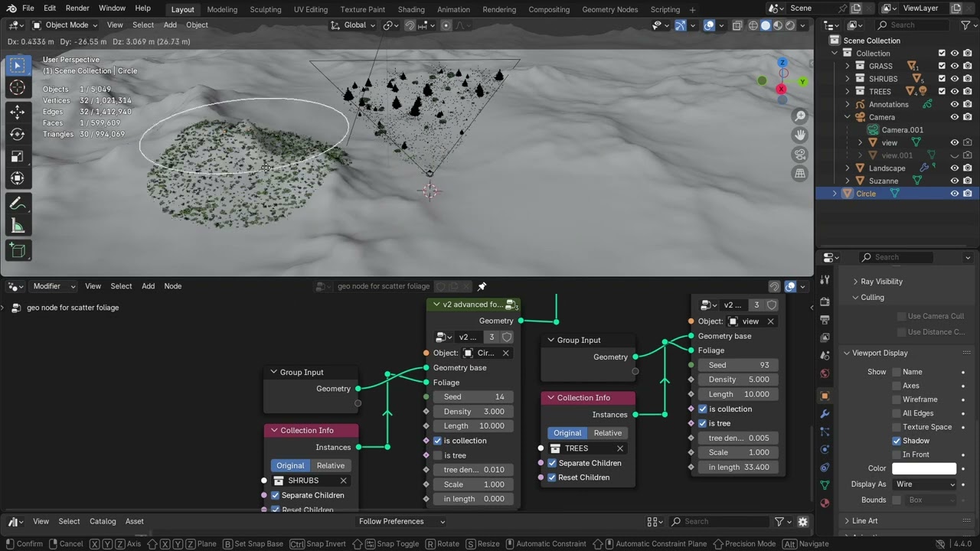Switch perspective/orthographic grid gizmo

pos(800,173)
